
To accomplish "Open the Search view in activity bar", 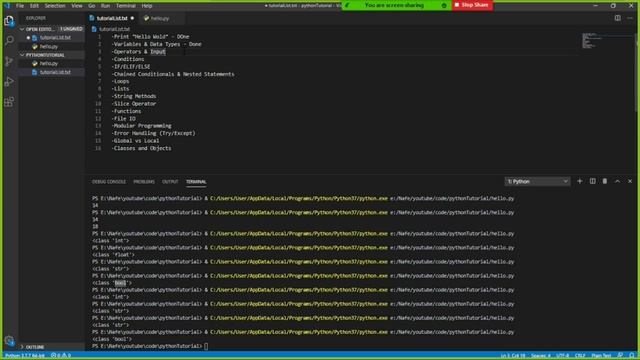I will tap(9, 40).
